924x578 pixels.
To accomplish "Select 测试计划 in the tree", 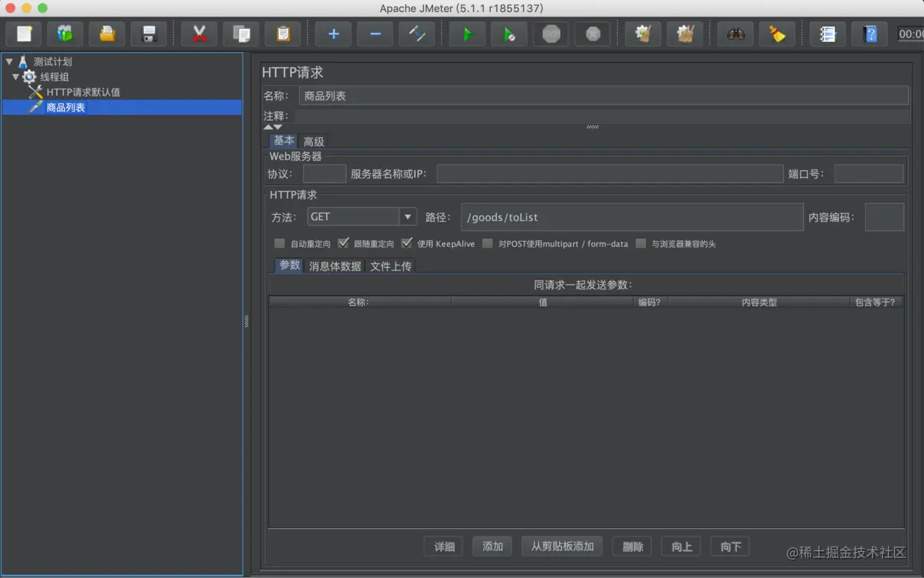I will pyautogui.click(x=53, y=62).
